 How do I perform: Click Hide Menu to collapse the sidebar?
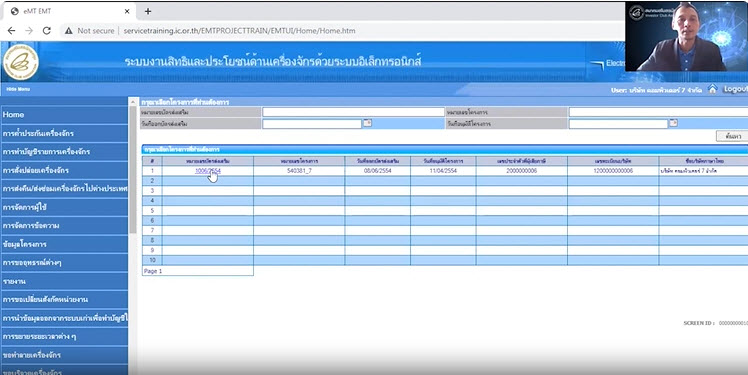tap(18, 89)
